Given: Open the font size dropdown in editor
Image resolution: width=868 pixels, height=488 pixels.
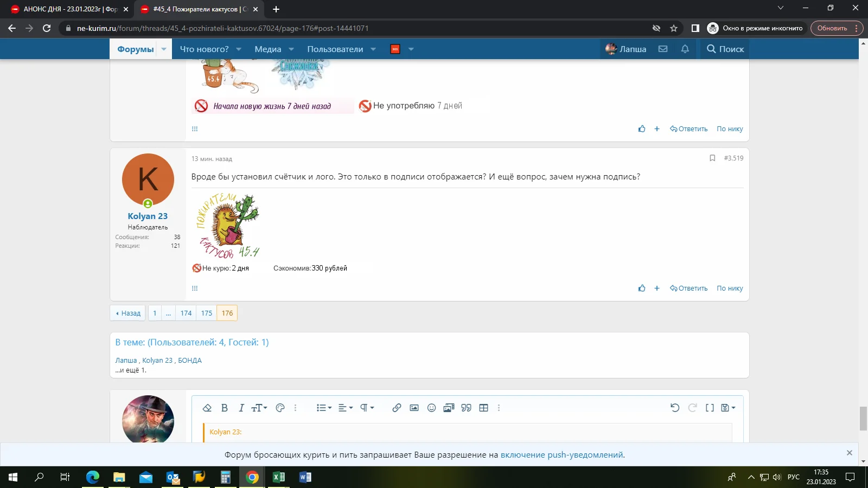Looking at the screenshot, I should [x=259, y=408].
